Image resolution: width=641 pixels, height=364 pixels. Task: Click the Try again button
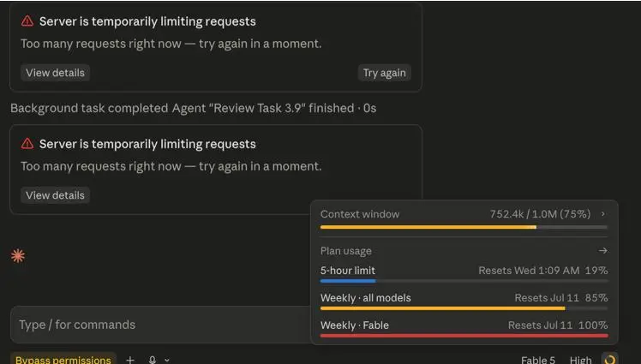pos(384,73)
